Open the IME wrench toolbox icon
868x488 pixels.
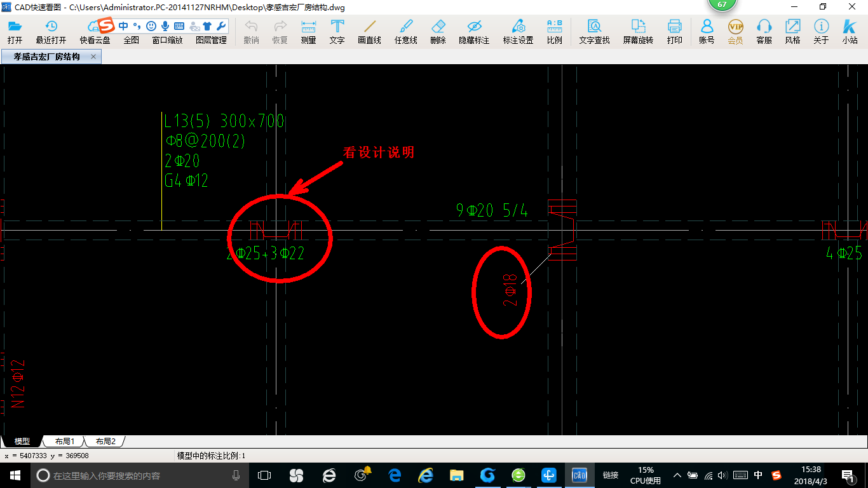[x=220, y=26]
